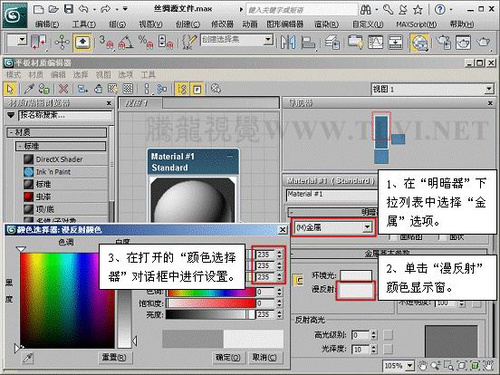The width and height of the screenshot is (500, 375).
Task: Toggle the specular level map button
Action: point(388,335)
